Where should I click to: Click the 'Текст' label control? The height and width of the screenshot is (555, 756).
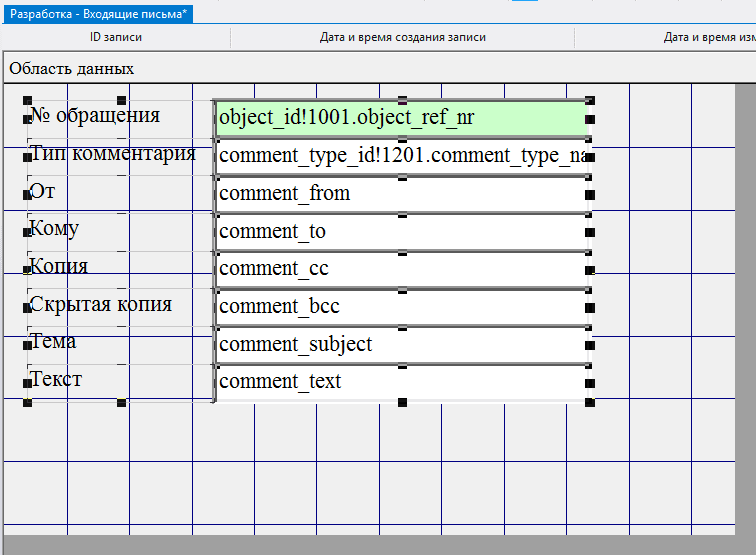pos(57,380)
